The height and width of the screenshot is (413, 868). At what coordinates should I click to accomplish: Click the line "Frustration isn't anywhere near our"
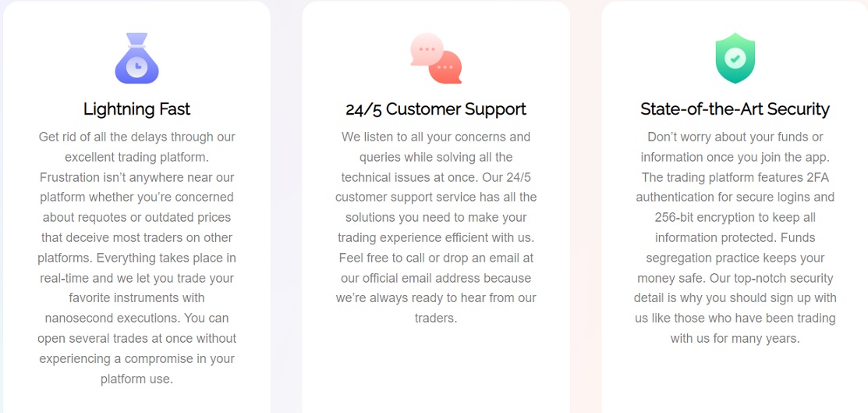pos(136,177)
